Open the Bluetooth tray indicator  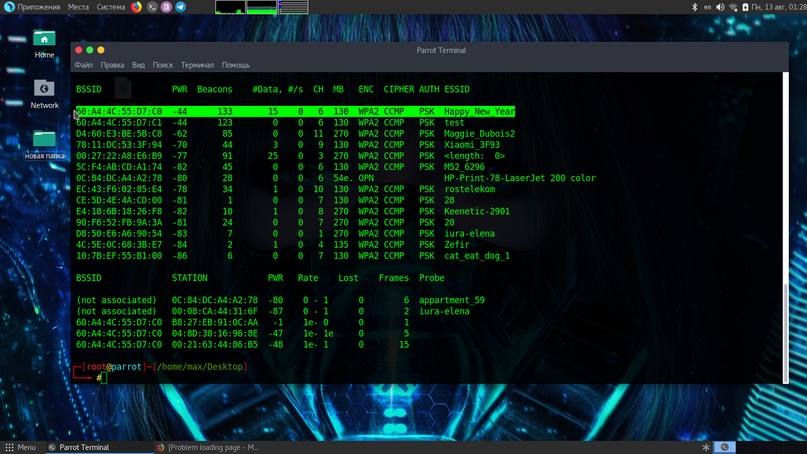[x=695, y=7]
